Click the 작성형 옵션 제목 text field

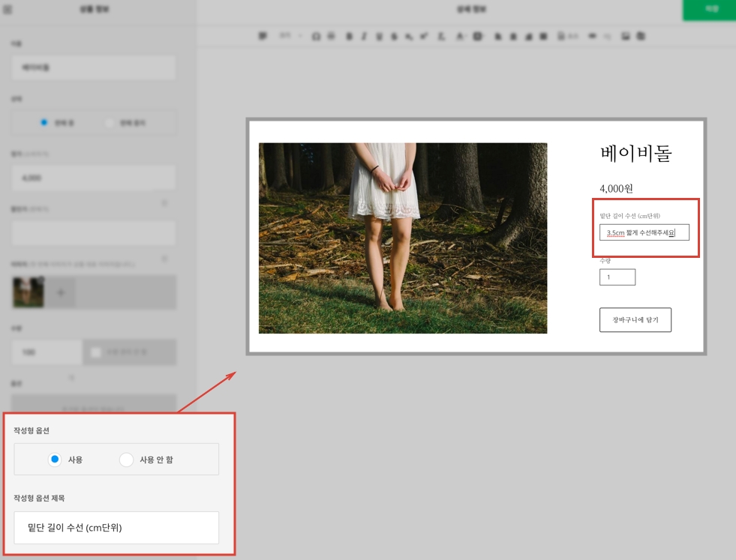click(116, 528)
